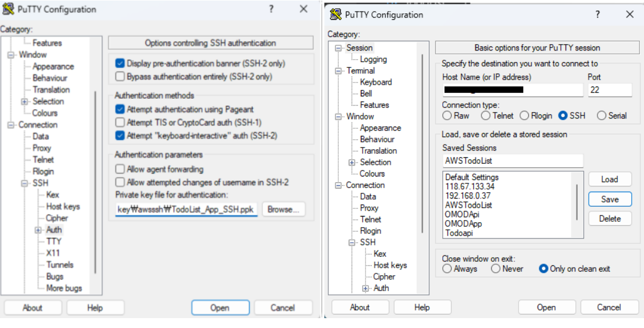Toggle keyboard-interactive auth checkbox
The width and height of the screenshot is (644, 328).
point(120,135)
